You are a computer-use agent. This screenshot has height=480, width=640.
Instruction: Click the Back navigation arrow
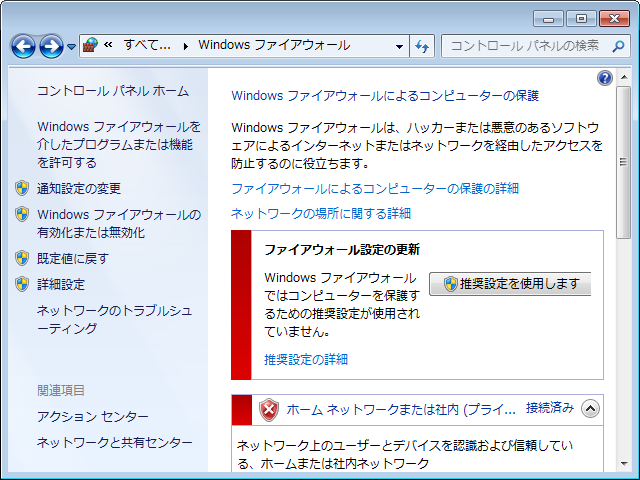(23, 46)
